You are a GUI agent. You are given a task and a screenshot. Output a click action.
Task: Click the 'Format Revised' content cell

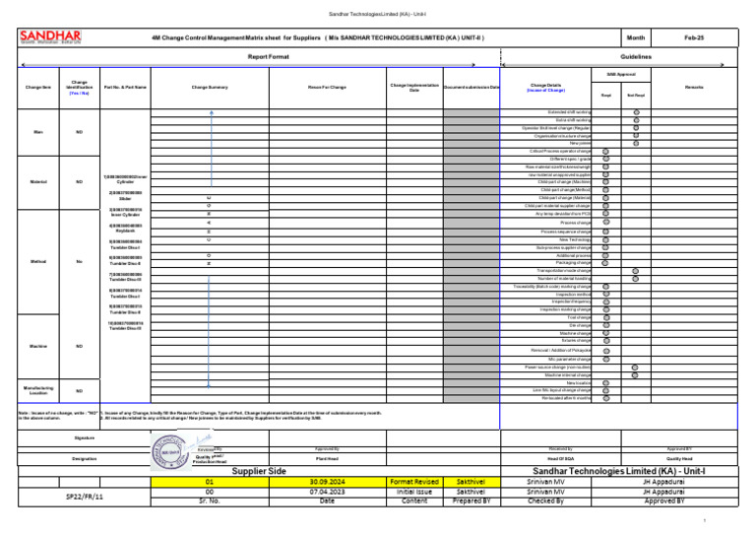pyautogui.click(x=414, y=482)
